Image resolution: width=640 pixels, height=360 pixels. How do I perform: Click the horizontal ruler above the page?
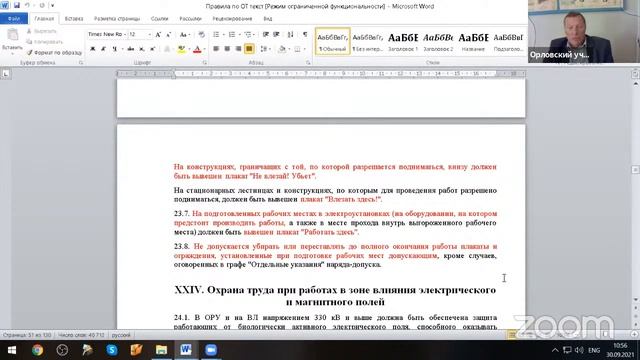click(x=321, y=74)
